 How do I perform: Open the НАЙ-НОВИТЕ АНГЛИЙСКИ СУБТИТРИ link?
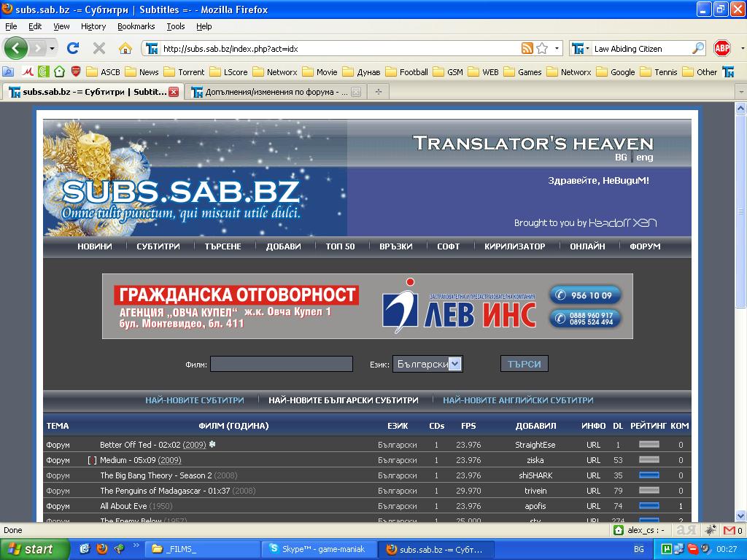point(519,400)
